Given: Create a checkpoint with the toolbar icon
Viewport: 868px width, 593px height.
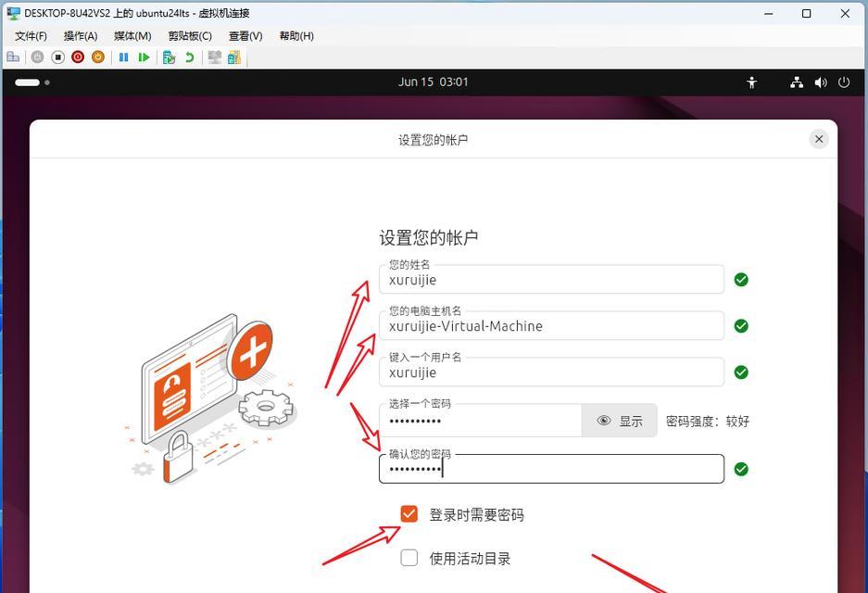Looking at the screenshot, I should 169,57.
